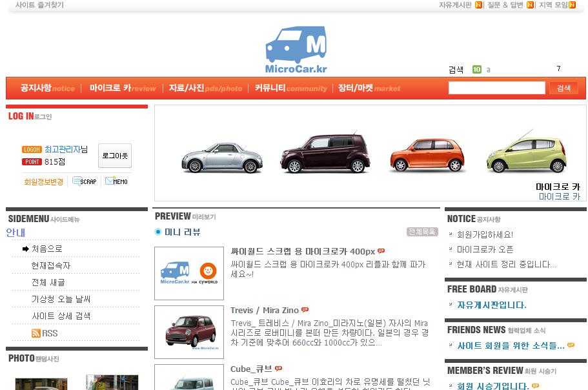
Task: Click the N icon beside 자유게시판
Action: (478, 5)
